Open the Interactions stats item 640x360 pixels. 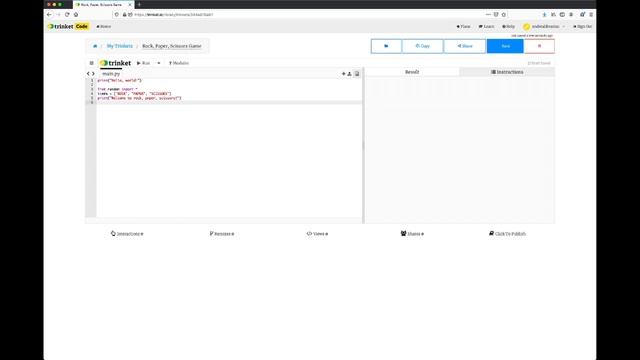click(127, 234)
